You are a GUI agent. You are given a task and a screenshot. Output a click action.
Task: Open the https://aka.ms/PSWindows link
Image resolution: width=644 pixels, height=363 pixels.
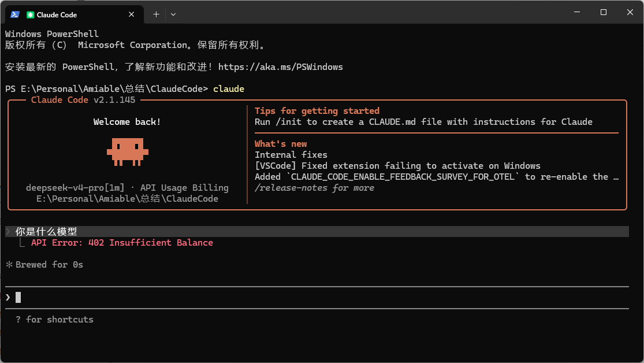(281, 67)
